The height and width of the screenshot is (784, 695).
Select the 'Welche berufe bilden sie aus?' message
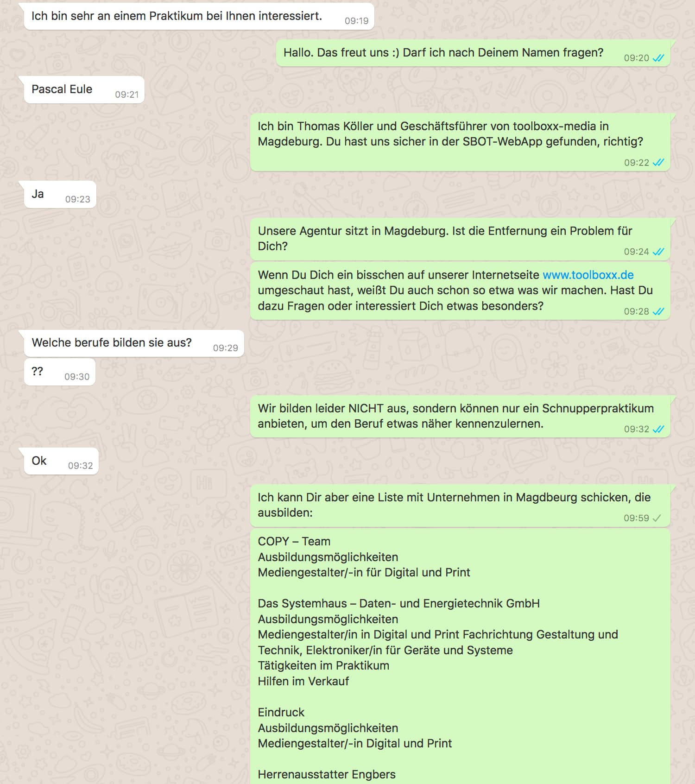tap(134, 343)
